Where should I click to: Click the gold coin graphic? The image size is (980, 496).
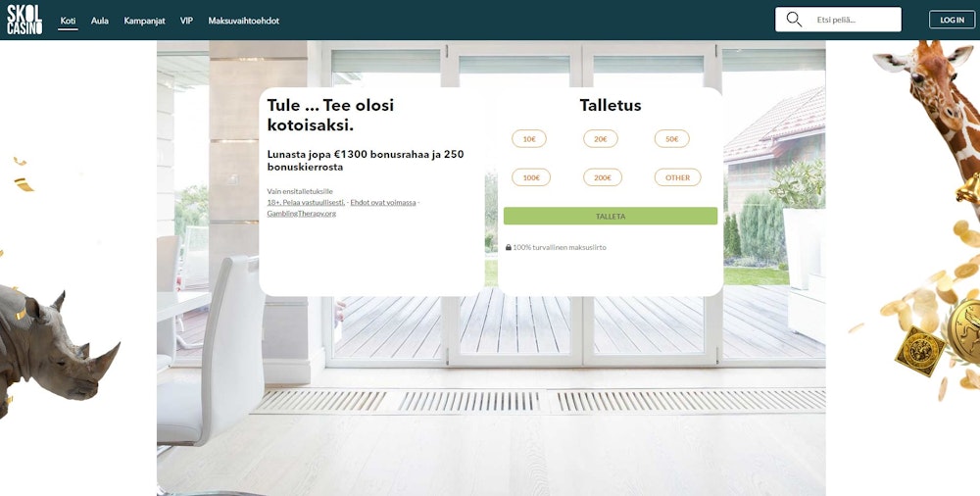click(x=962, y=328)
